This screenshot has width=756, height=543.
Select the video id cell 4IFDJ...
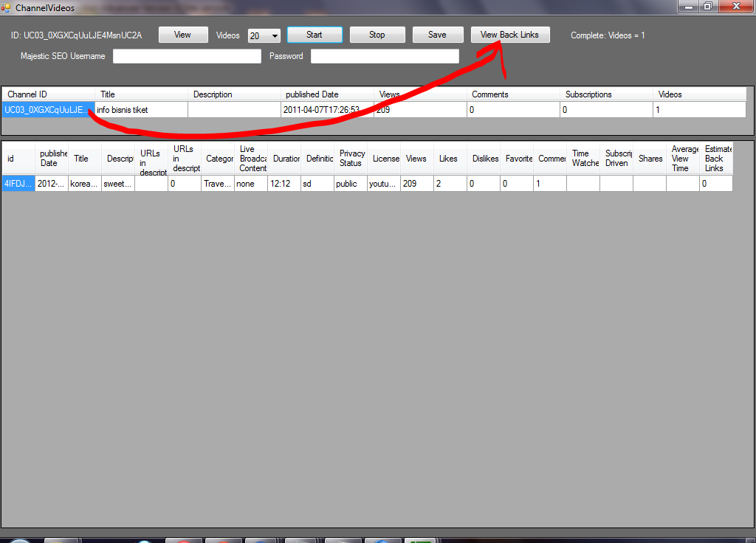(x=18, y=184)
